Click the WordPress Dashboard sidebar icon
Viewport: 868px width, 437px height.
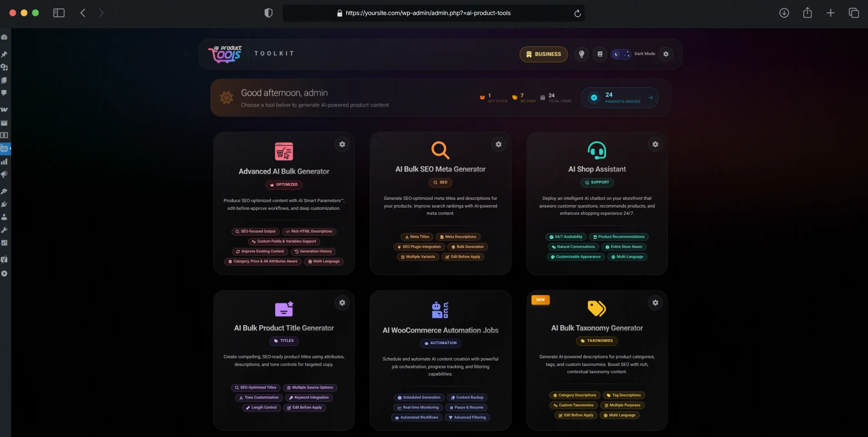(x=5, y=37)
